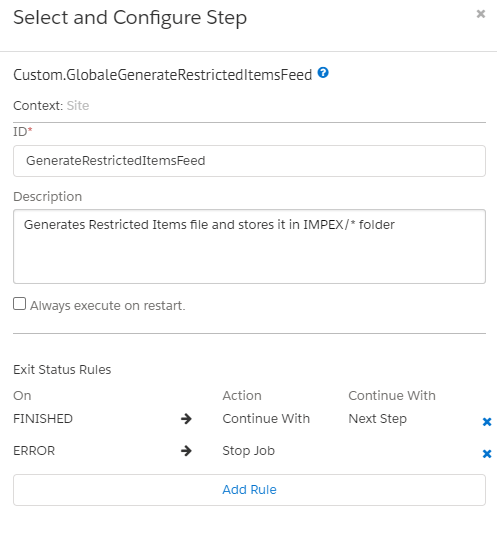Click the 'Exit Status Rules' heading
This screenshot has height=544, width=497.
pyautogui.click(x=62, y=370)
